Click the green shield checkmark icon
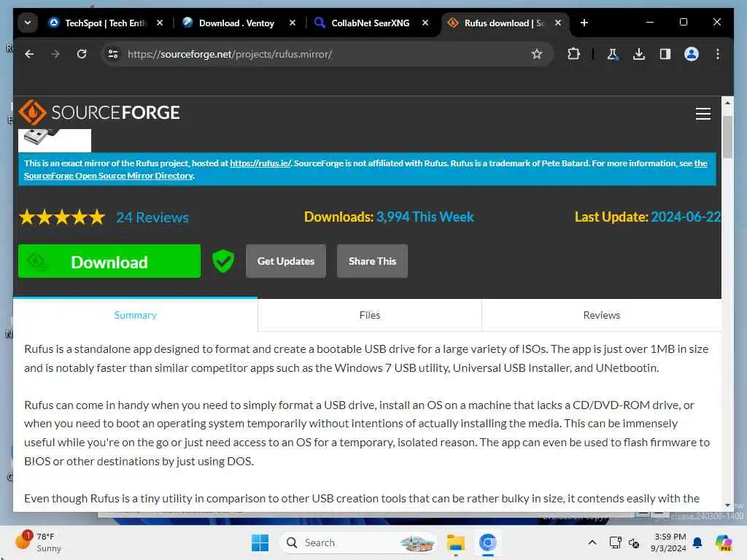This screenshot has width=747, height=560. (x=223, y=262)
